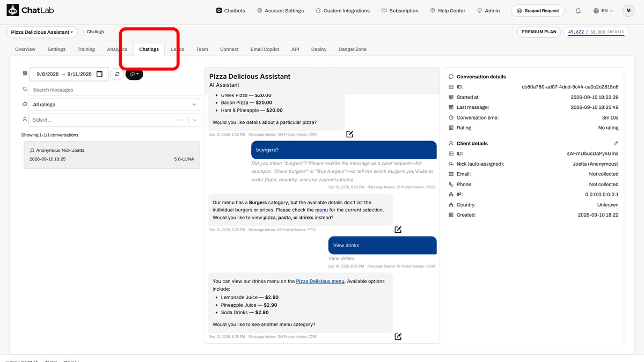Open the M user avatar menu
The width and height of the screenshot is (644, 362).
[x=628, y=11]
